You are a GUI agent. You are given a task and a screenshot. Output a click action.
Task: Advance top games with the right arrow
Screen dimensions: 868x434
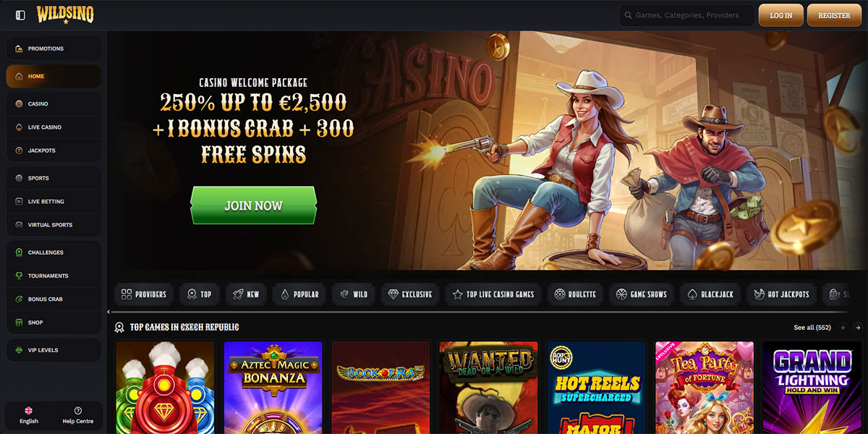click(x=858, y=328)
